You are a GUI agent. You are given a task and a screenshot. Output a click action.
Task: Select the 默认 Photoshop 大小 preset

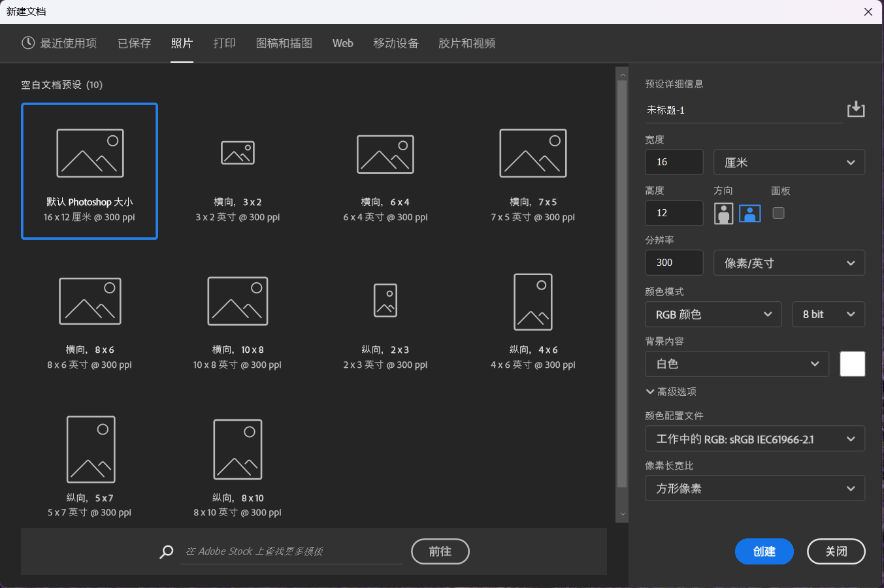89,171
